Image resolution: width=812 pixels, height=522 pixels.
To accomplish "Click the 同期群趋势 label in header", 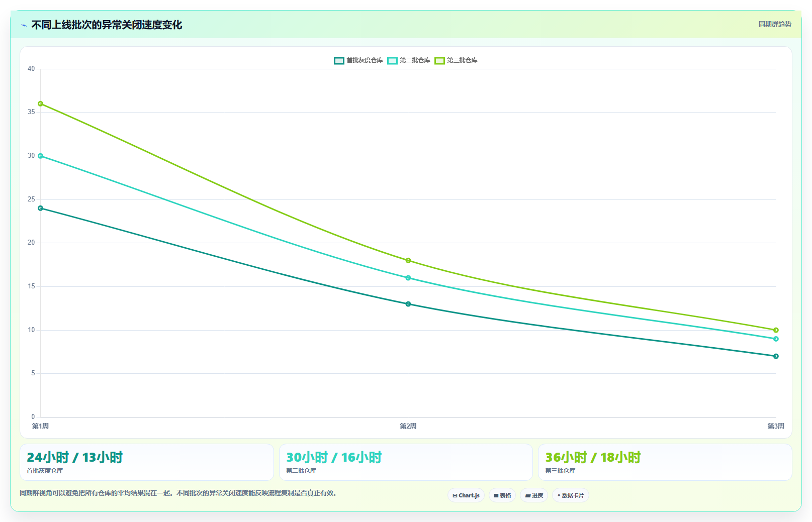I will tap(775, 24).
